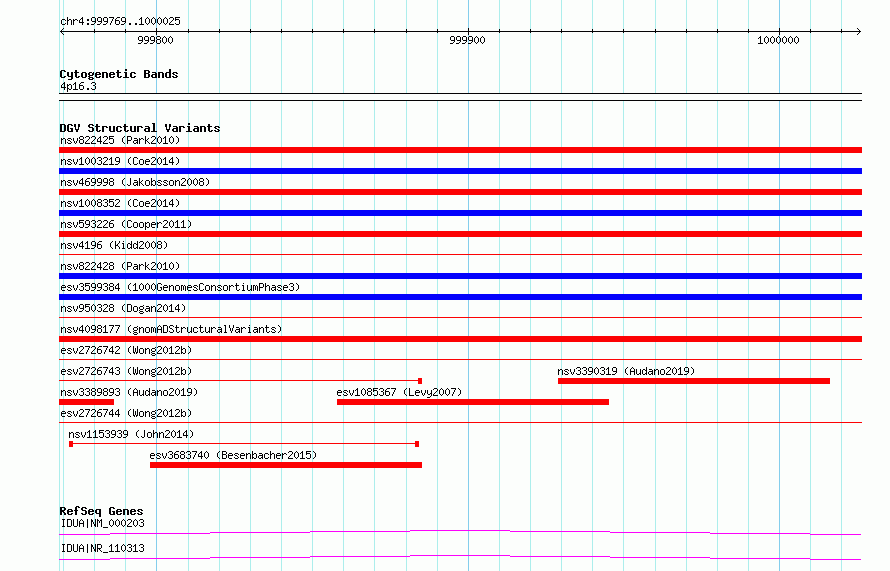Select esv2726744 (Wong2012b) label

(126, 413)
